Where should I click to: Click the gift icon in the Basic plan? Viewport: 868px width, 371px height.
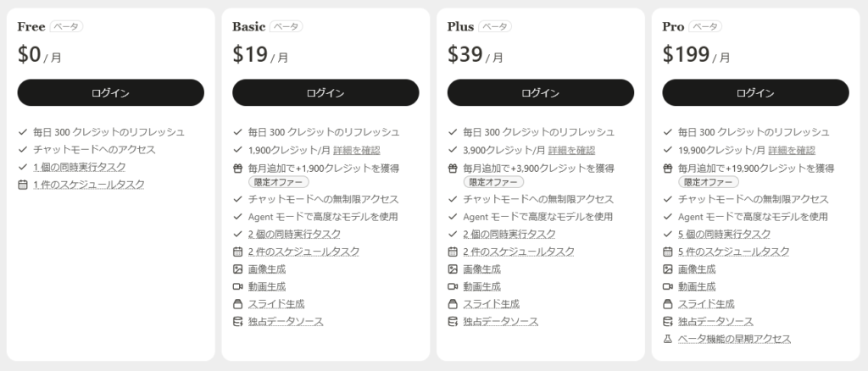(237, 168)
